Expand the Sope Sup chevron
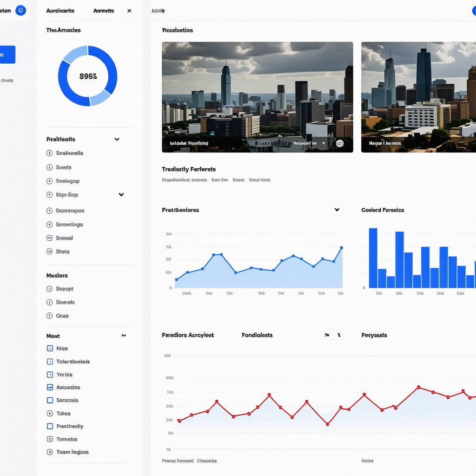 (x=121, y=195)
